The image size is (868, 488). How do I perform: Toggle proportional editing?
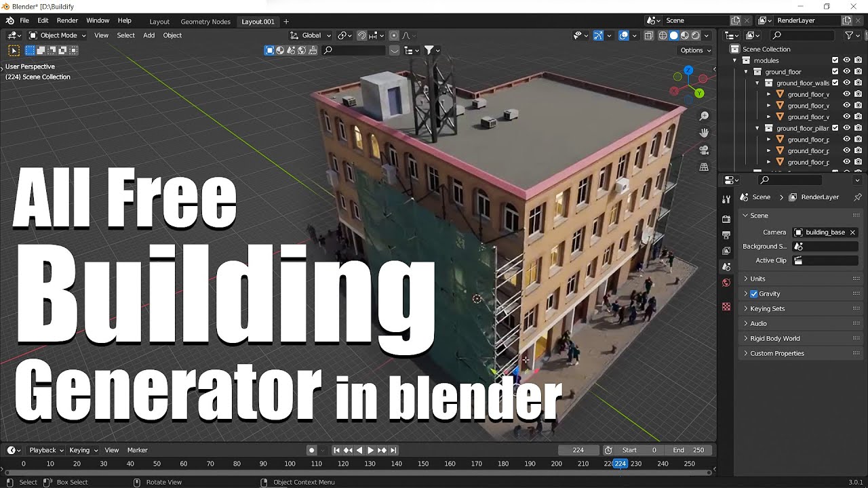pyautogui.click(x=394, y=35)
